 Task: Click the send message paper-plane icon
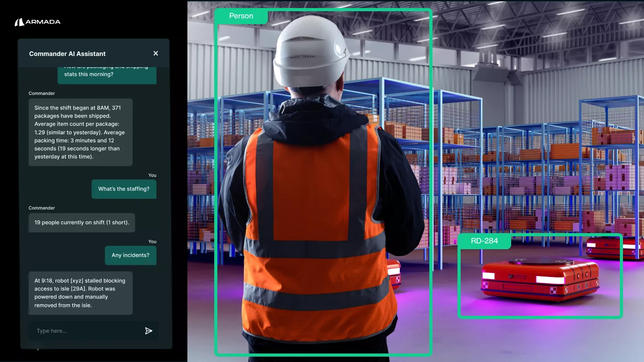coord(148,331)
